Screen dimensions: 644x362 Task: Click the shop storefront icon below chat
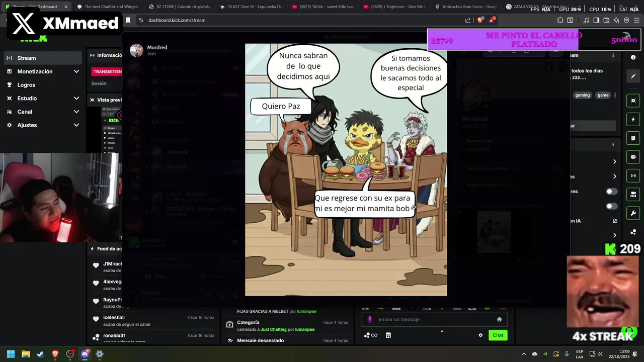click(388, 335)
